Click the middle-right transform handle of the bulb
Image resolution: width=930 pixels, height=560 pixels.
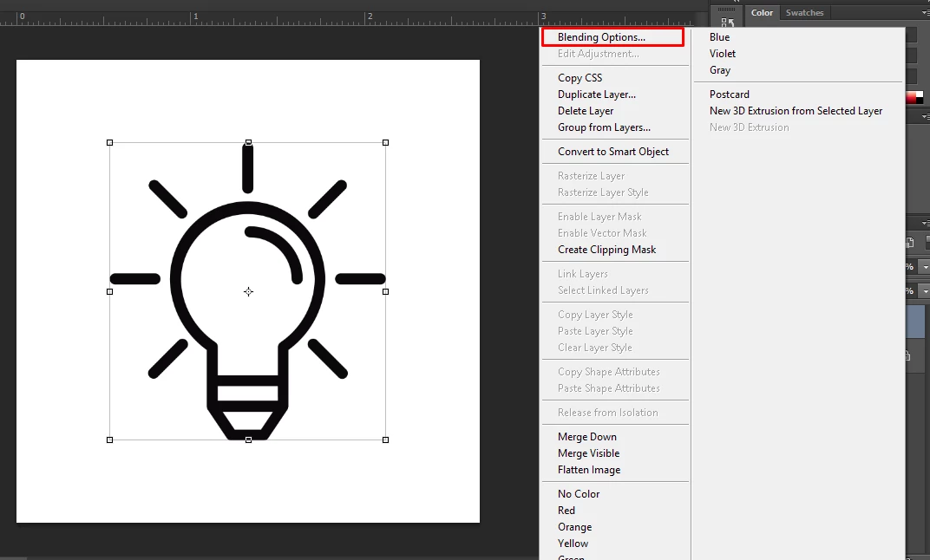pyautogui.click(x=385, y=291)
